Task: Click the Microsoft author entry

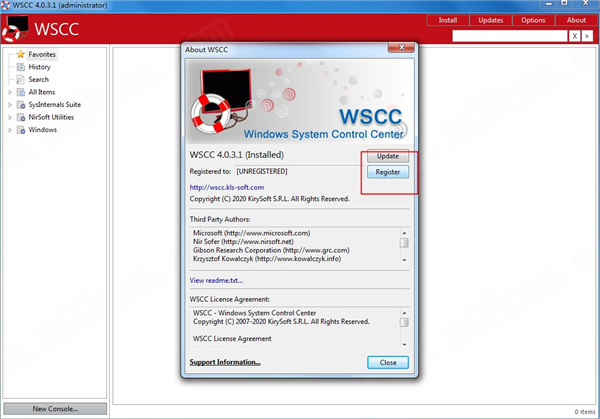Action: (x=251, y=233)
